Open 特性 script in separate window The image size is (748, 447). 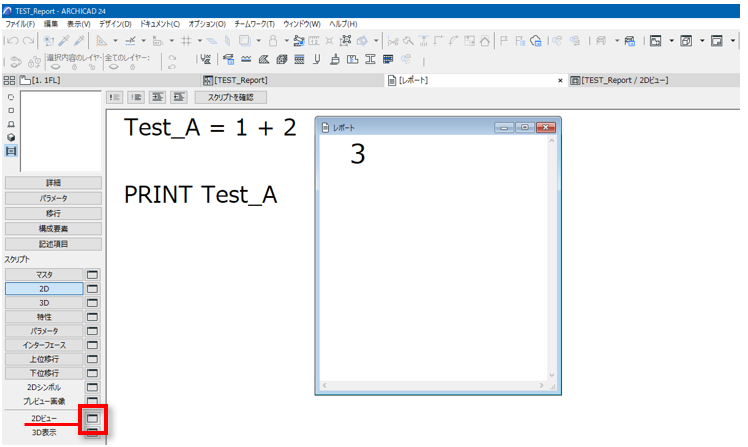[92, 317]
